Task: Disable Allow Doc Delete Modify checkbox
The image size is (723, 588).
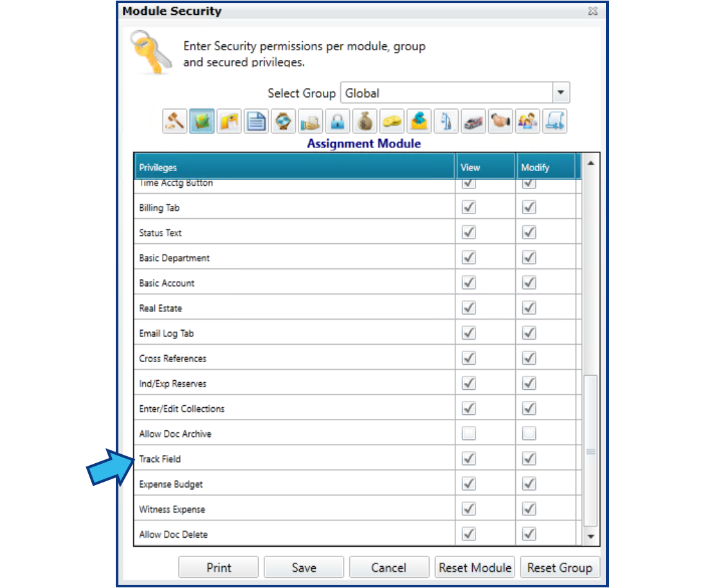Action: coord(529,534)
